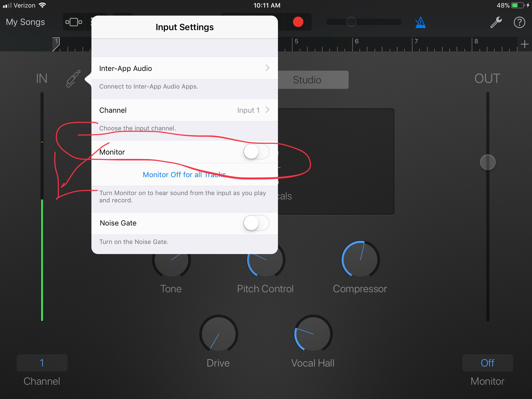Click "Turn on the Noise Gate." text
Image resolution: width=532 pixels, height=399 pixels.
click(x=134, y=242)
